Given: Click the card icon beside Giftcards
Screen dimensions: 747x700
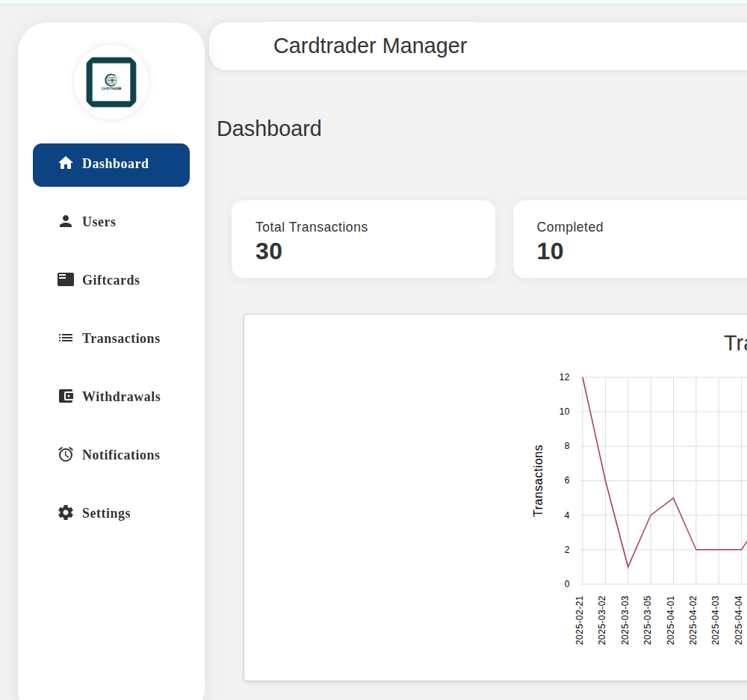Looking at the screenshot, I should 66,280.
